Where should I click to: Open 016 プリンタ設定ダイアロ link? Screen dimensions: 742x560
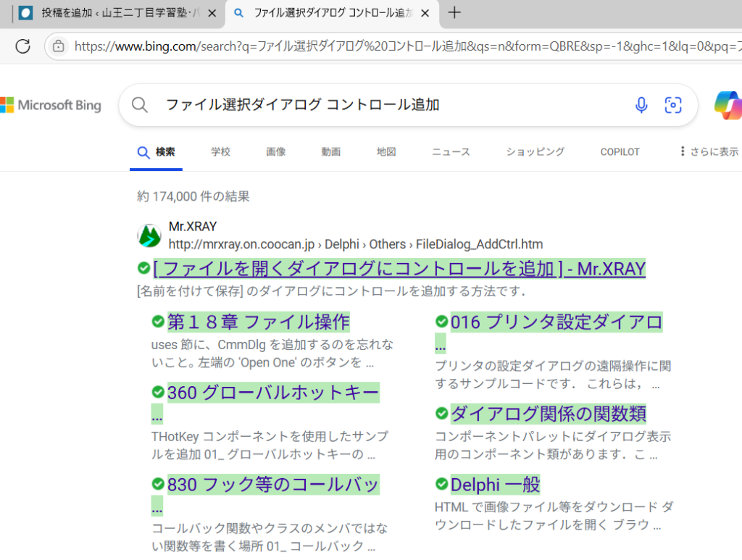(556, 322)
